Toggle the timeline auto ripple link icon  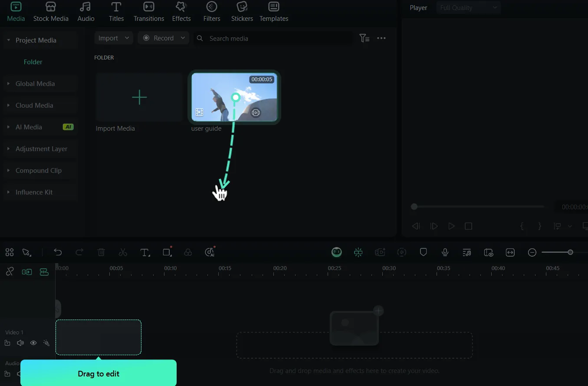(10, 272)
